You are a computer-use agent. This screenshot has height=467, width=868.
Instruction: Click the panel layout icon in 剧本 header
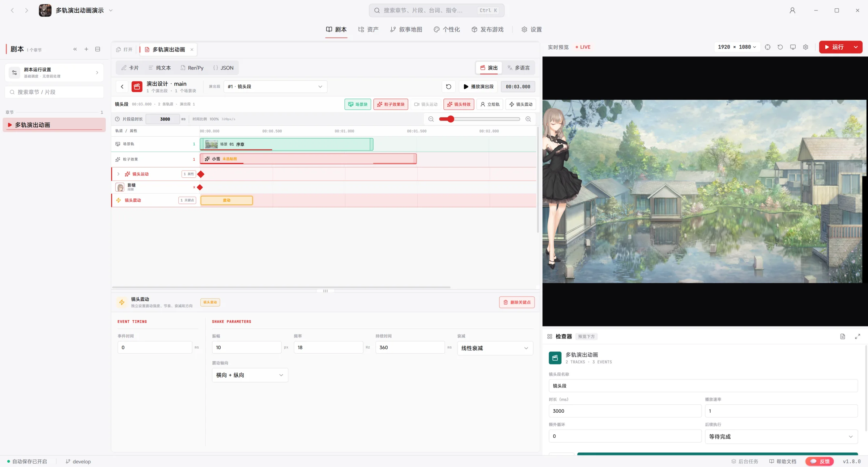(x=98, y=49)
